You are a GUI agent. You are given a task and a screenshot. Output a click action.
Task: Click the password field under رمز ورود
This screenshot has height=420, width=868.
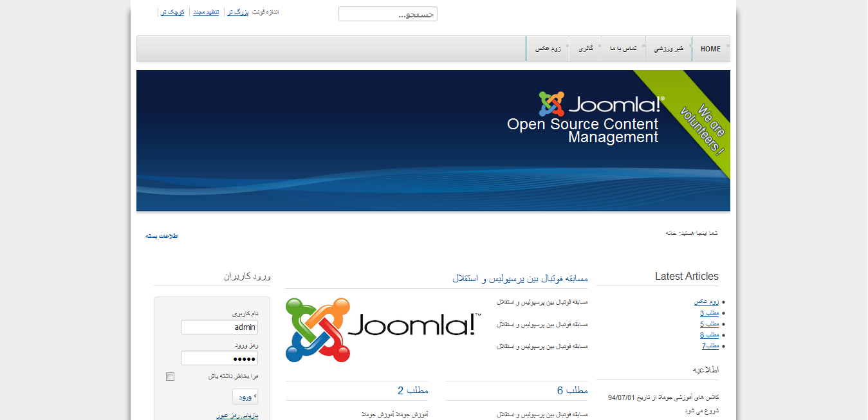tap(219, 358)
